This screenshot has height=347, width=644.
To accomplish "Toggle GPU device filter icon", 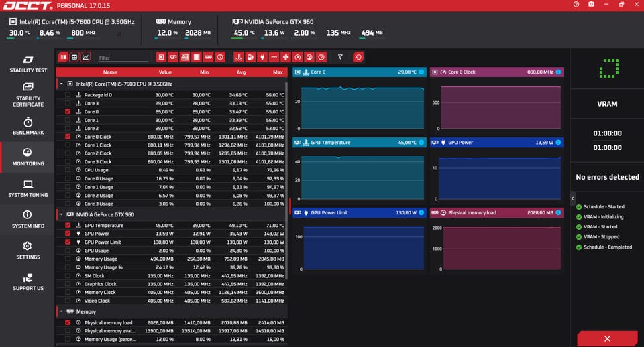I will coord(173,57).
